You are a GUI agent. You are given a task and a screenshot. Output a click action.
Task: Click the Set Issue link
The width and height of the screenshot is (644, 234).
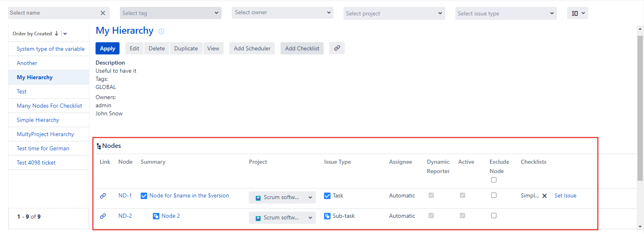point(565,195)
